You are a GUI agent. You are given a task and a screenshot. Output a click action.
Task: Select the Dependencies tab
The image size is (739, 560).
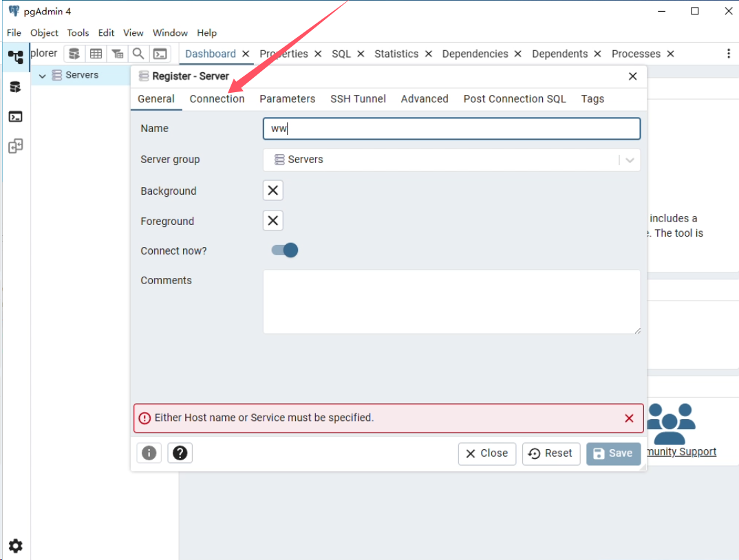475,54
